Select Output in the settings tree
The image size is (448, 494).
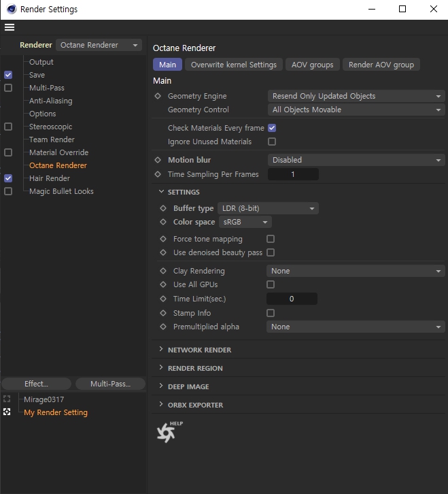[x=41, y=62]
